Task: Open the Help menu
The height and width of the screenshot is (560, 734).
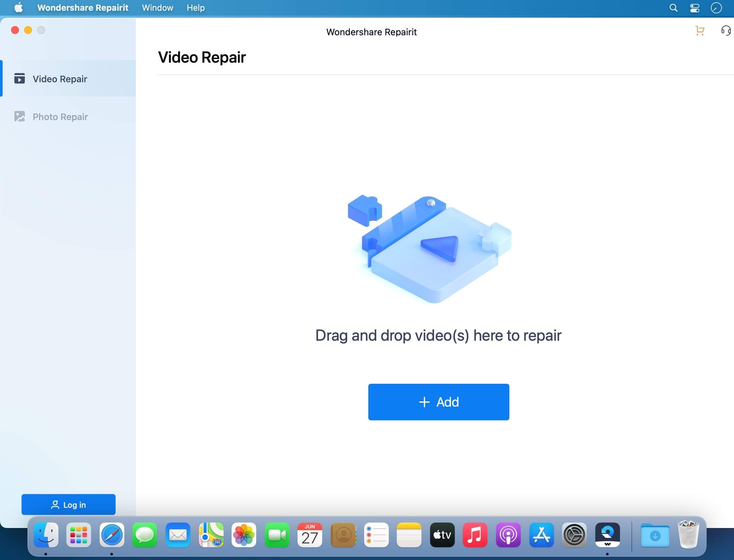Action: [196, 8]
